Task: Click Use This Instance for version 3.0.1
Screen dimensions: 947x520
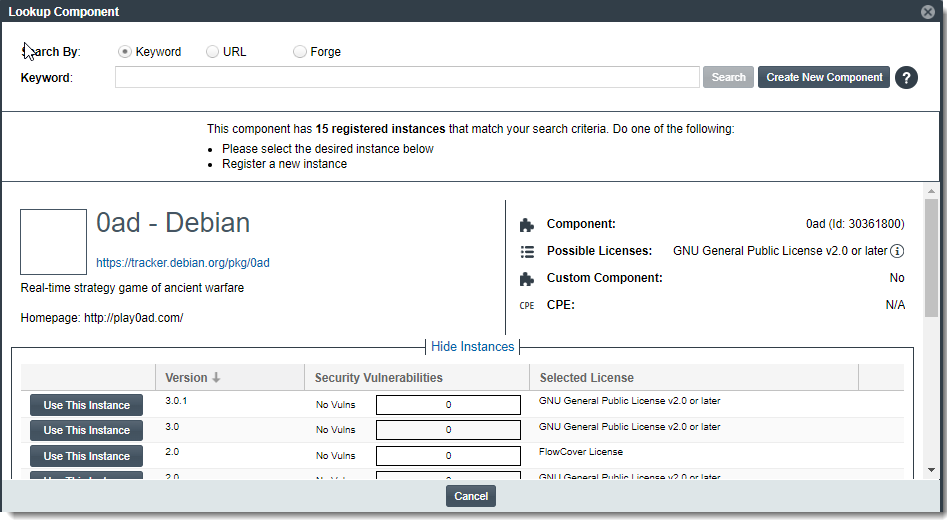Action: 86,405
